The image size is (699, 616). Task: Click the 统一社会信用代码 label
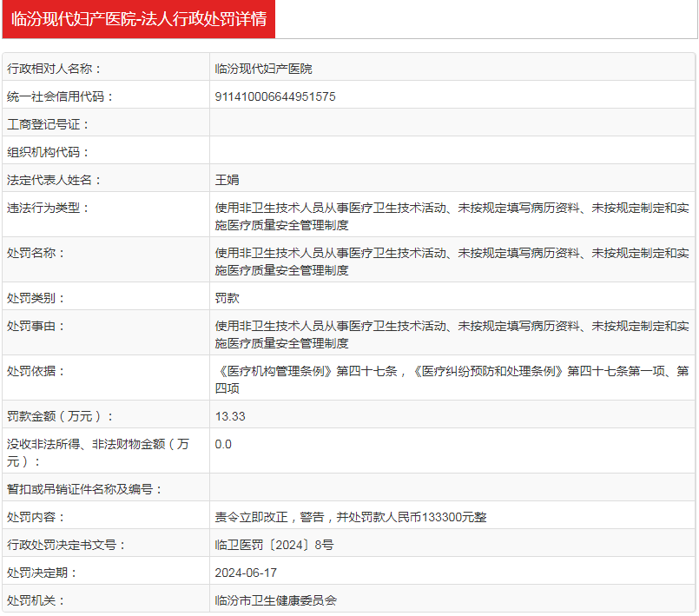point(60,96)
